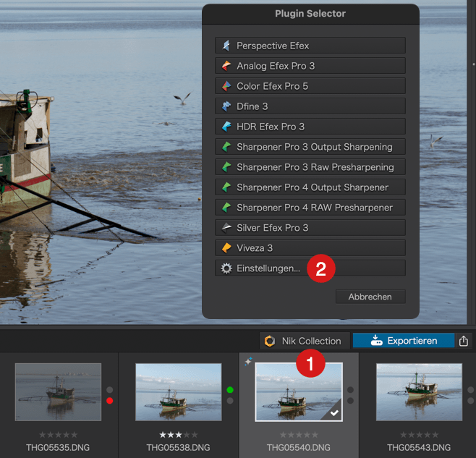Image resolution: width=476 pixels, height=458 pixels.
Task: Toggle red reject dot on THG05535.DNG
Action: click(109, 401)
